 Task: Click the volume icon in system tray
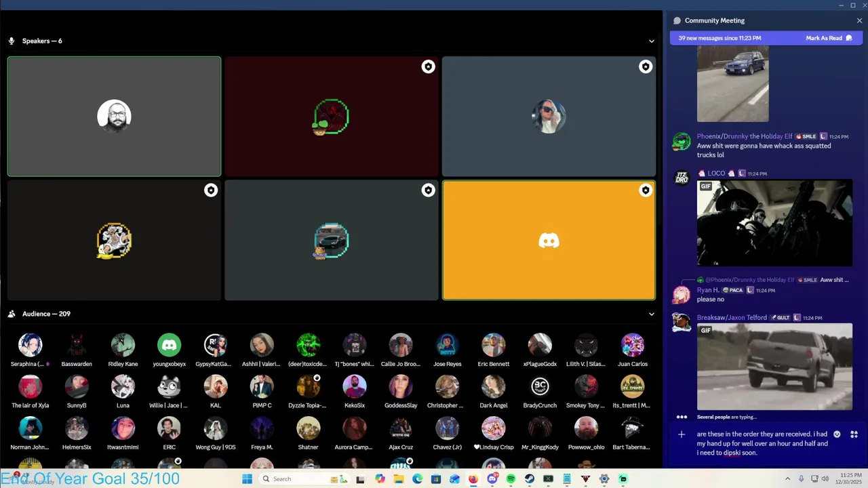tap(825, 479)
